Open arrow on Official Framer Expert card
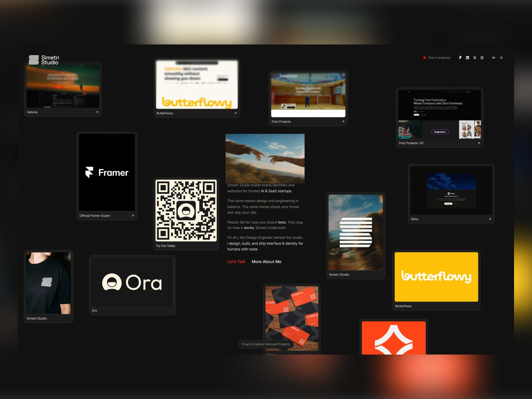532x399 pixels. pyautogui.click(x=132, y=215)
